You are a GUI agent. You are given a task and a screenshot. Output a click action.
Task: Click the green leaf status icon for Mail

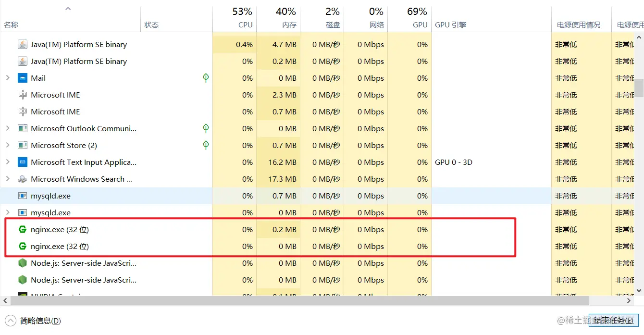pos(206,78)
